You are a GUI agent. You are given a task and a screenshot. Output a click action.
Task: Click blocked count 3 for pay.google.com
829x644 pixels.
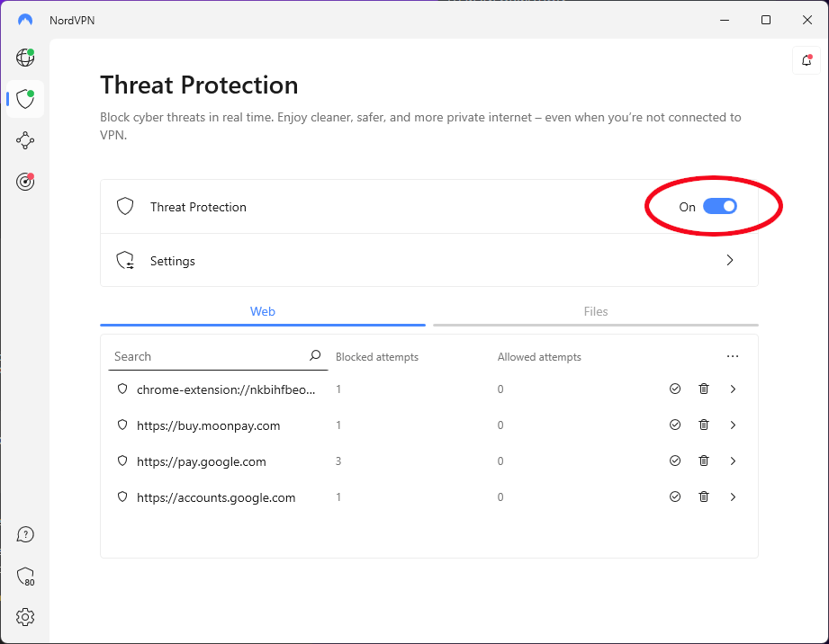pos(338,461)
